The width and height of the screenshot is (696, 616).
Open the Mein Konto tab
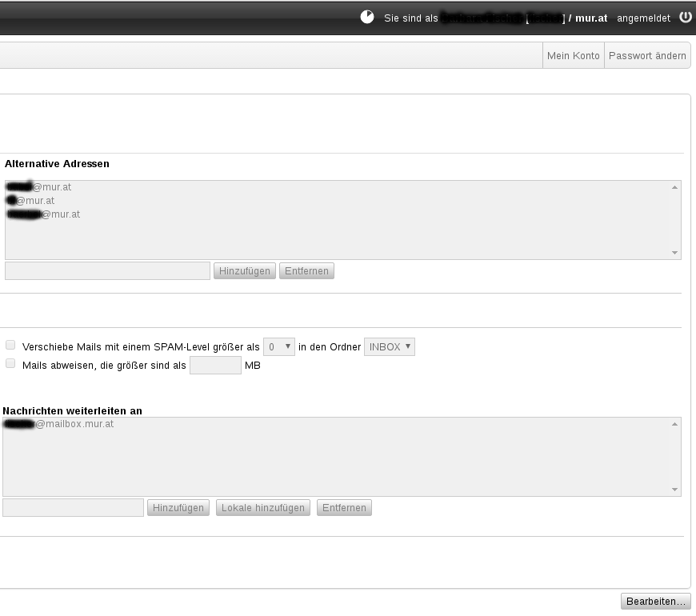pos(573,56)
